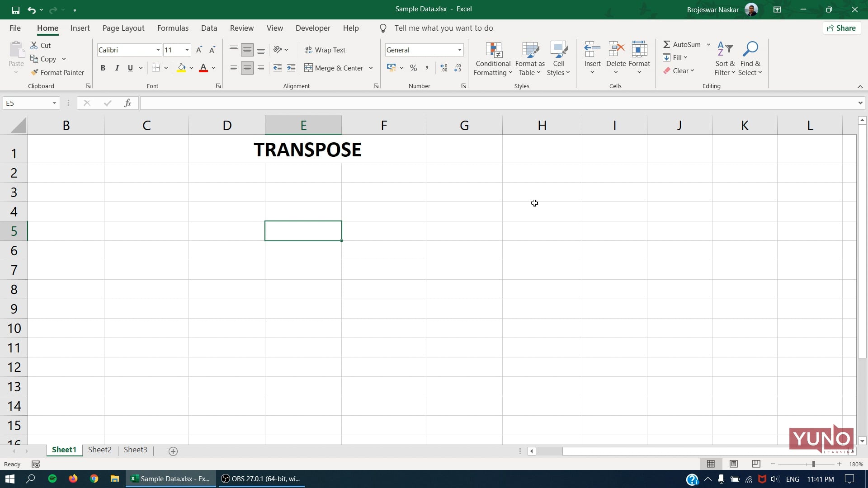Adjust the zoom slider handle
The height and width of the screenshot is (488, 868).
click(813, 464)
